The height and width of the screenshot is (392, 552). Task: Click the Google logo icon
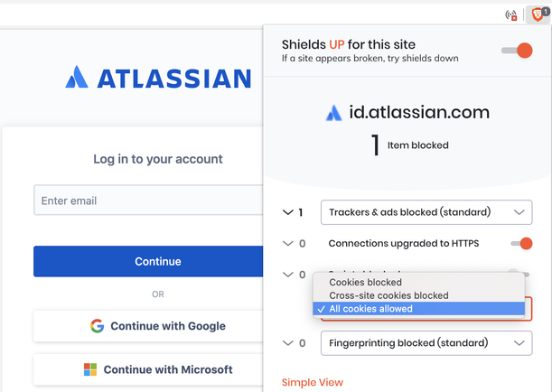click(x=97, y=326)
